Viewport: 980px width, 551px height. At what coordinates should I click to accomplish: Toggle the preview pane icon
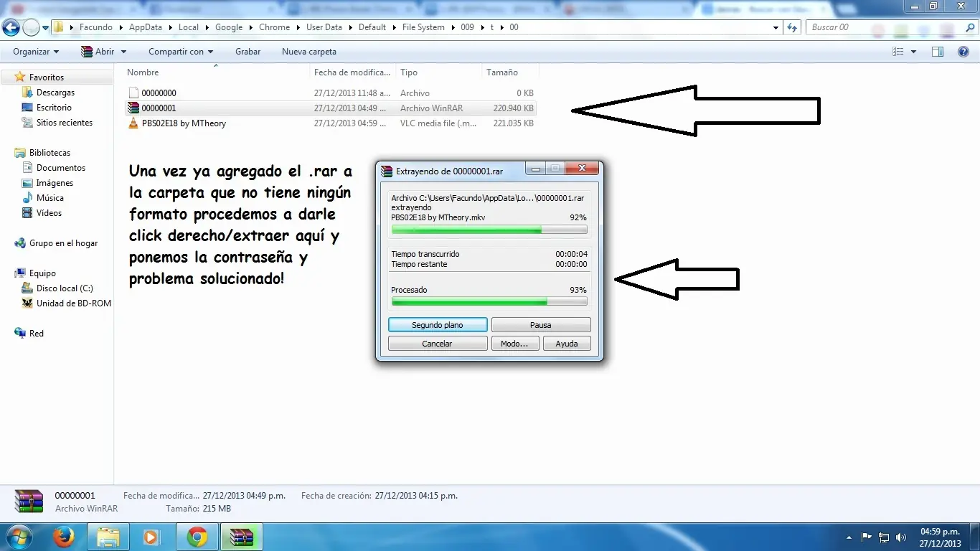(938, 52)
